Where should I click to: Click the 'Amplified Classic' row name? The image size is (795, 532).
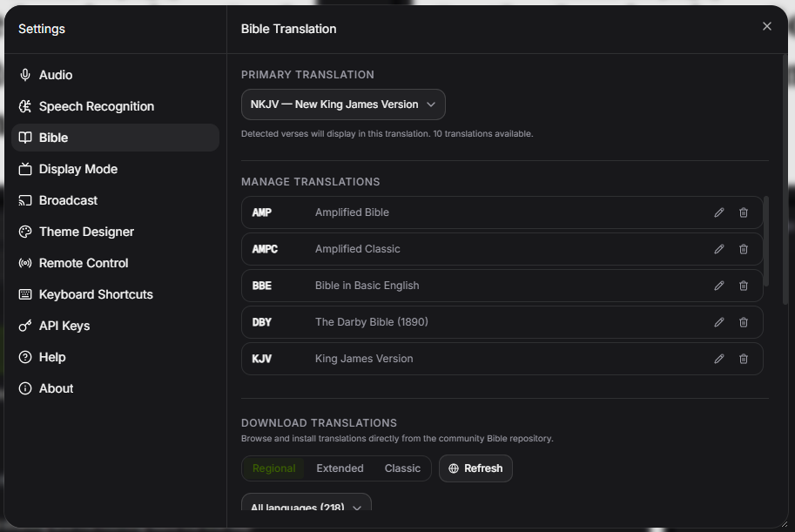[x=358, y=249]
